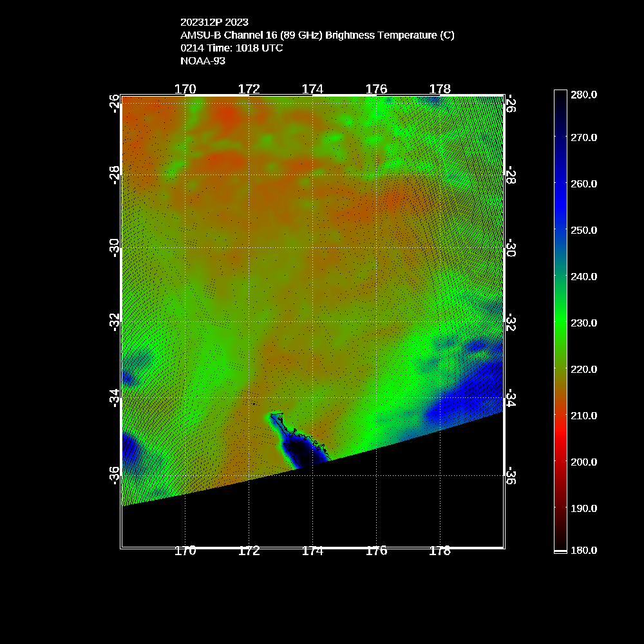Click the 174 longitude label on bottom axis
This screenshot has height=644, width=644.
[312, 551]
